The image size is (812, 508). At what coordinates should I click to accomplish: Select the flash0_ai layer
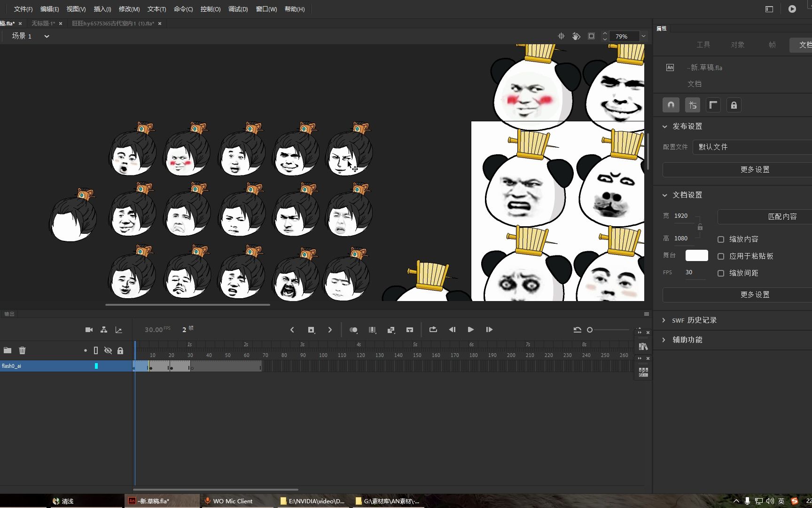(x=66, y=366)
